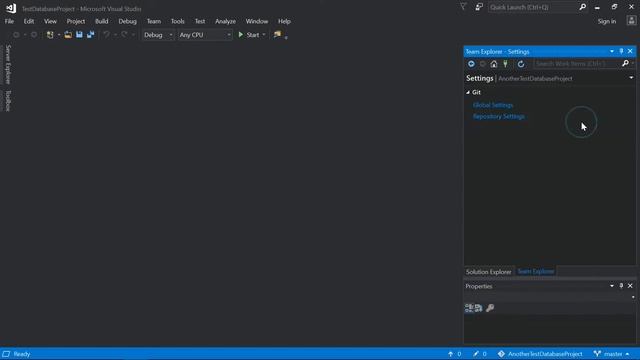
Task: Open the Debug menu
Action: pyautogui.click(x=127, y=21)
